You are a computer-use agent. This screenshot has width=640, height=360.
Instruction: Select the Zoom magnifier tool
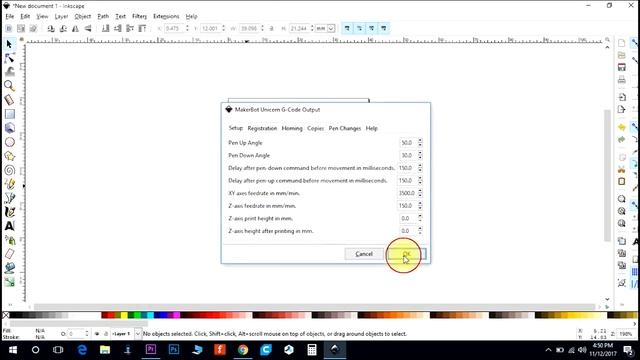(x=9, y=86)
